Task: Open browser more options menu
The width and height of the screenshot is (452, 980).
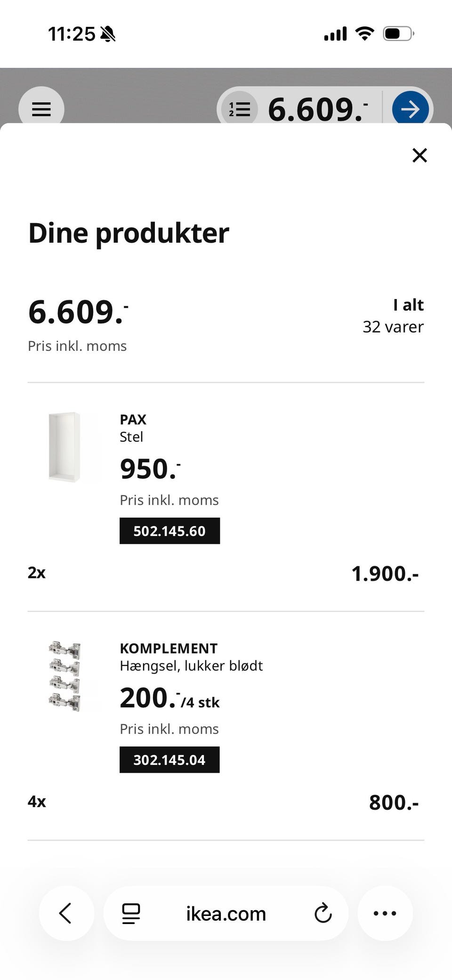Action: (x=385, y=913)
